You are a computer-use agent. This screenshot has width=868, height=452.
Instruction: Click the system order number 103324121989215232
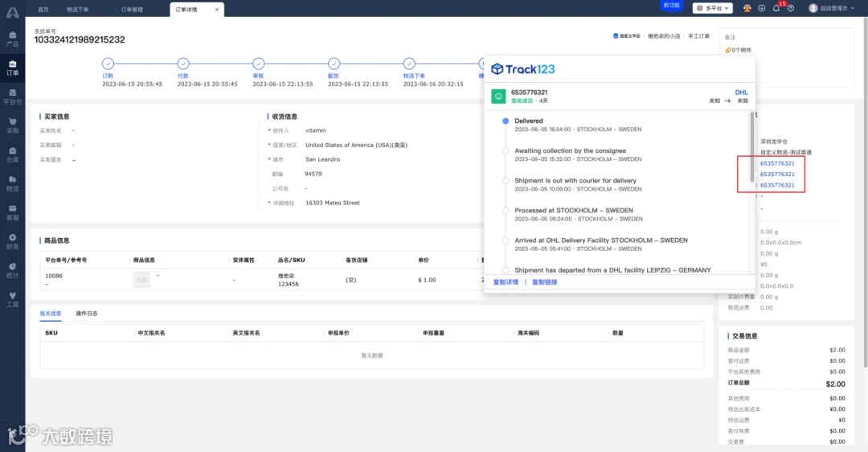coord(80,40)
